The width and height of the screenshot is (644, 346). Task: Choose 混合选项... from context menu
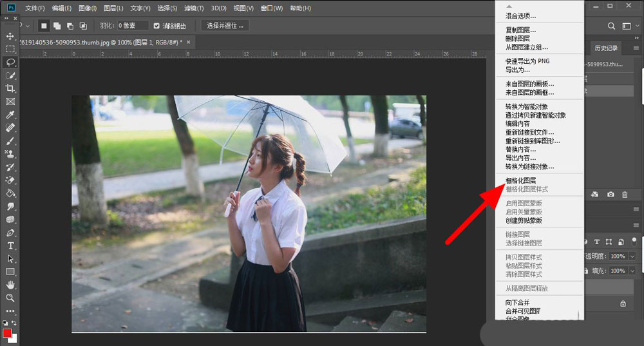pos(520,16)
